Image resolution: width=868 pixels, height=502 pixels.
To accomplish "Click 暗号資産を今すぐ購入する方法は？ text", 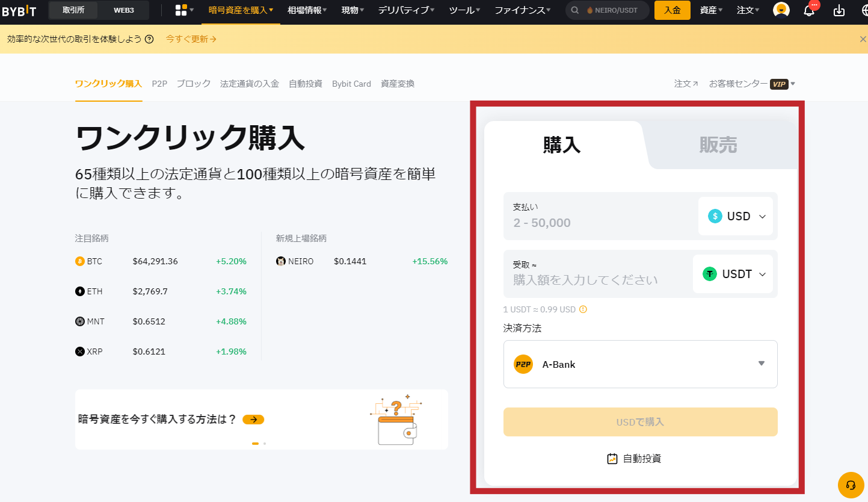I will [157, 420].
